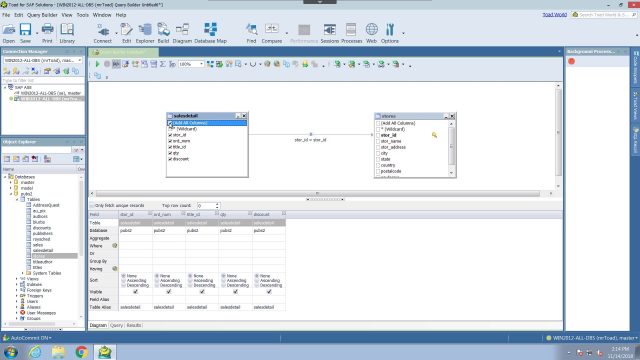640x360 pixels.
Task: Click the gray stop execution icon
Action: 107,64
